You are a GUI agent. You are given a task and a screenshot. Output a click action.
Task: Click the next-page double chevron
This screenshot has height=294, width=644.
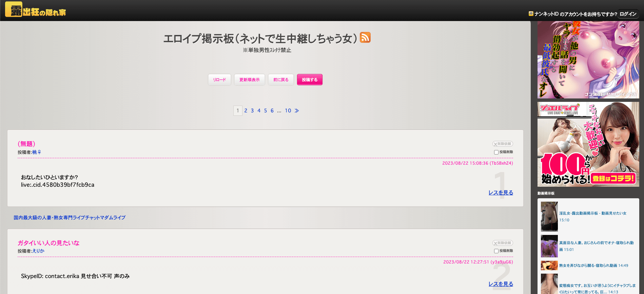[297, 111]
